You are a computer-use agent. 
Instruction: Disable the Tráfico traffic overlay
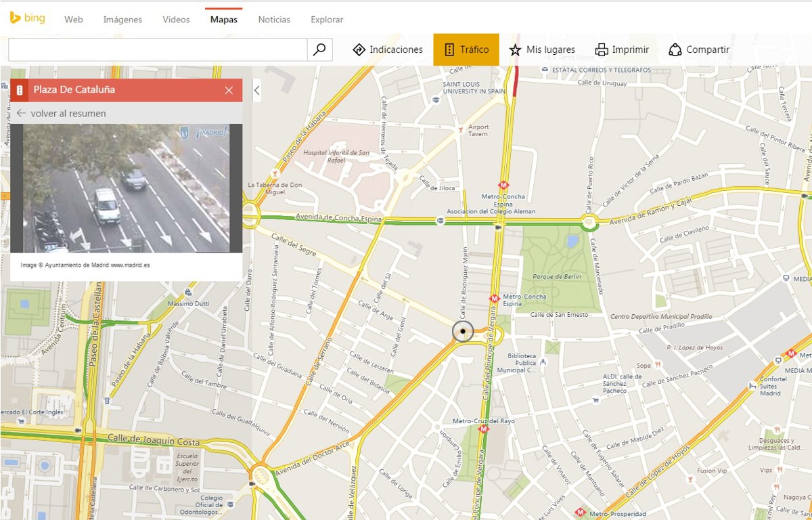466,49
